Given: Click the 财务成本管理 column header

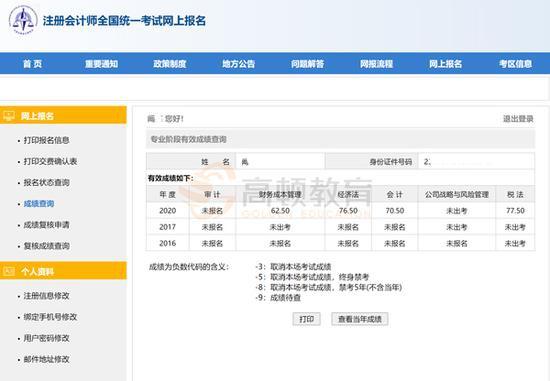Looking at the screenshot, I should click(x=280, y=194).
